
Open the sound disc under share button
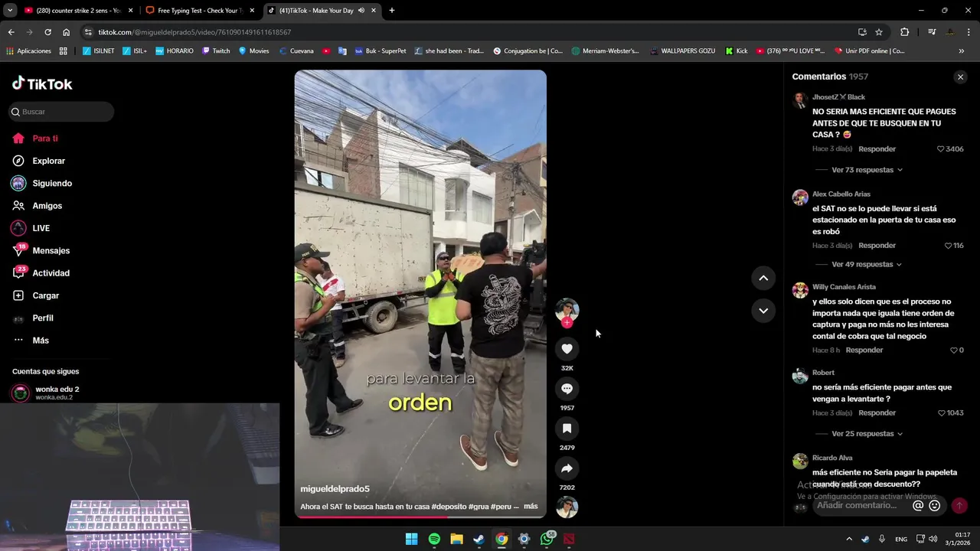point(567,507)
